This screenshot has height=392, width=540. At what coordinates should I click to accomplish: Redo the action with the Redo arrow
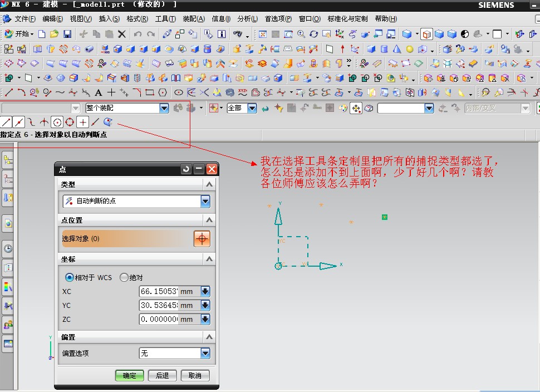coord(150,34)
